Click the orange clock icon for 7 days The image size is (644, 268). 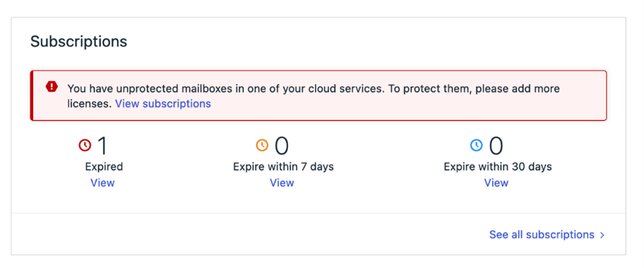coord(262,145)
